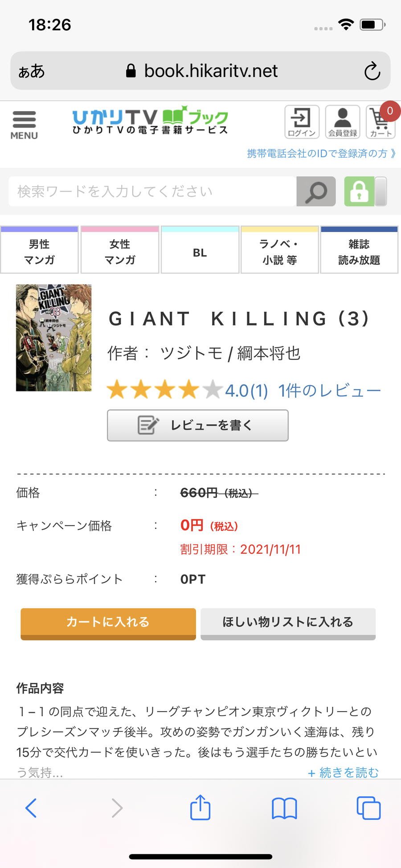
Task: Click ほしい物リストに入れる wishlist button
Action: [288, 624]
